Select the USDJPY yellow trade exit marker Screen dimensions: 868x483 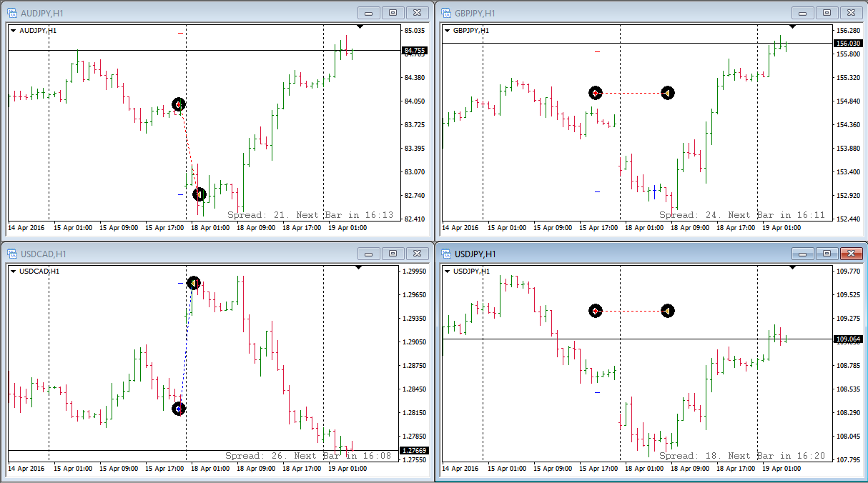tap(667, 311)
